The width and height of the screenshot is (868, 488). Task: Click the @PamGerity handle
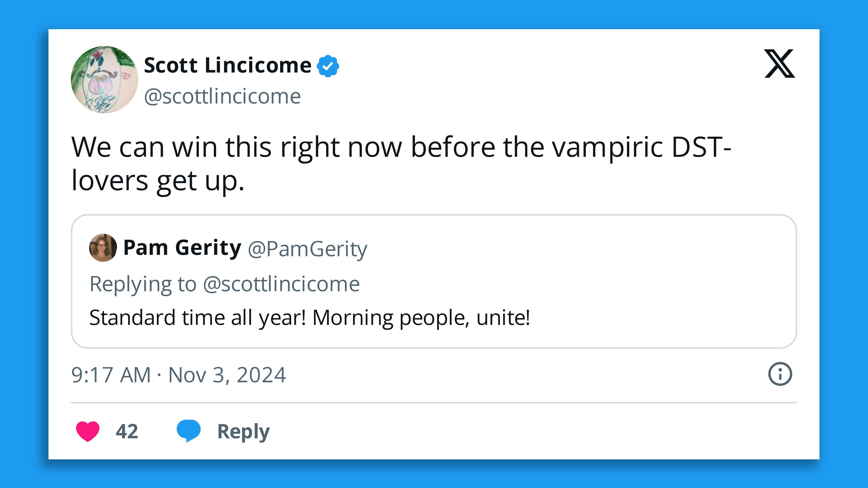308,249
